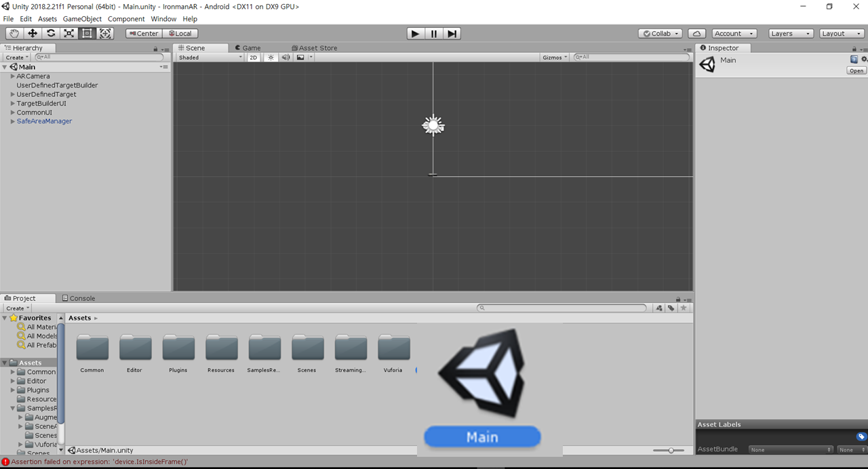Open the Account dropdown
This screenshot has height=469, width=868.
734,33
